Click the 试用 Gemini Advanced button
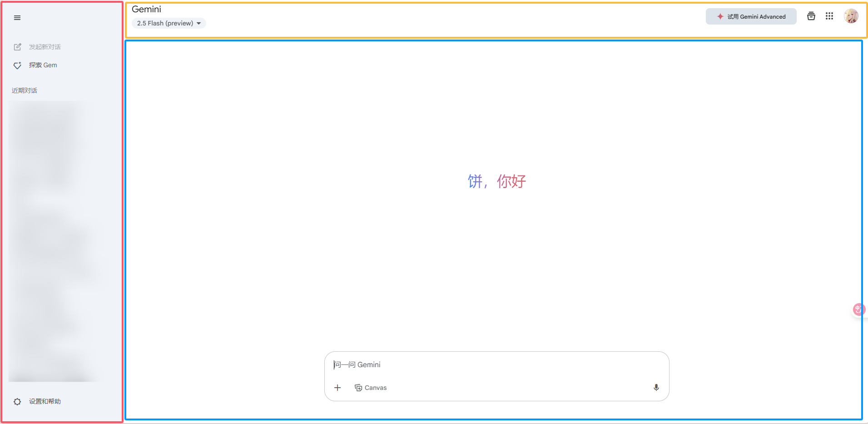Viewport: 868px width, 424px height. click(x=751, y=16)
